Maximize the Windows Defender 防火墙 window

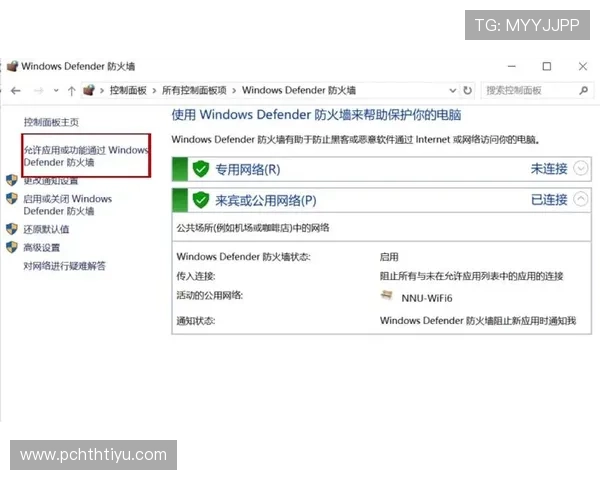coord(547,66)
